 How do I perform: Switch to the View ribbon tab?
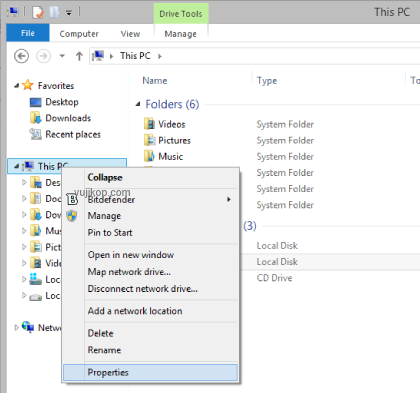[x=130, y=34]
